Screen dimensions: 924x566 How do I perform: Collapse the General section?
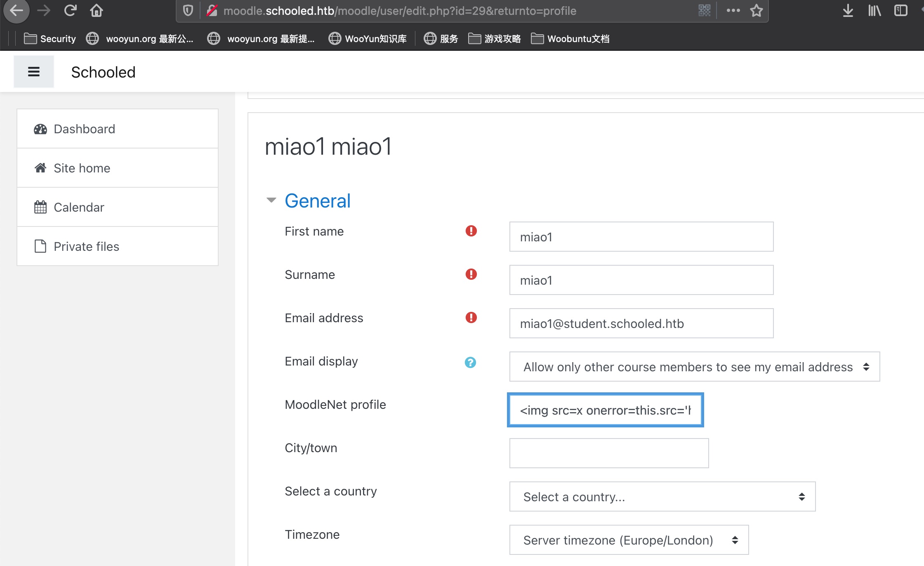tap(271, 200)
